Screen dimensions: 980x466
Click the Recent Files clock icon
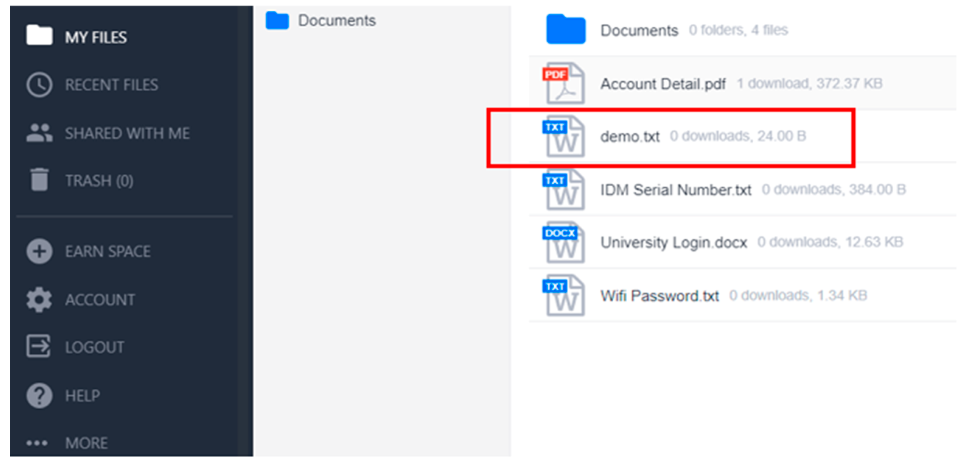click(39, 84)
